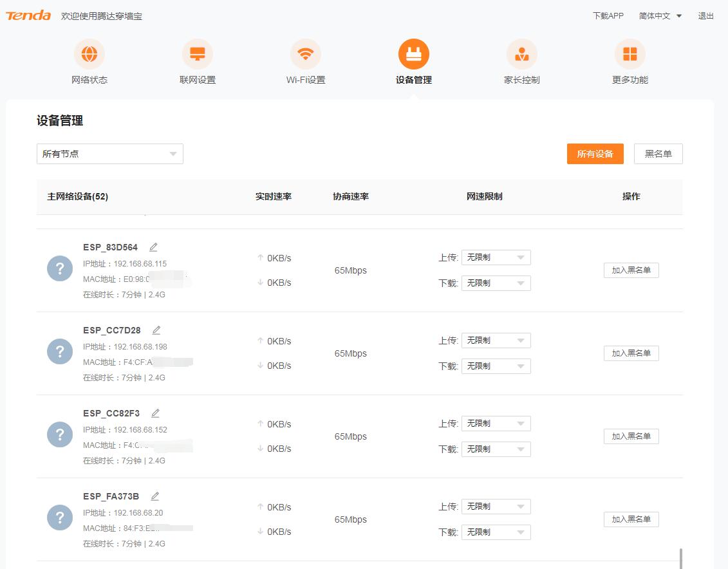
Task: Open upload limit dropdown for ESP_FA373B
Action: click(496, 507)
